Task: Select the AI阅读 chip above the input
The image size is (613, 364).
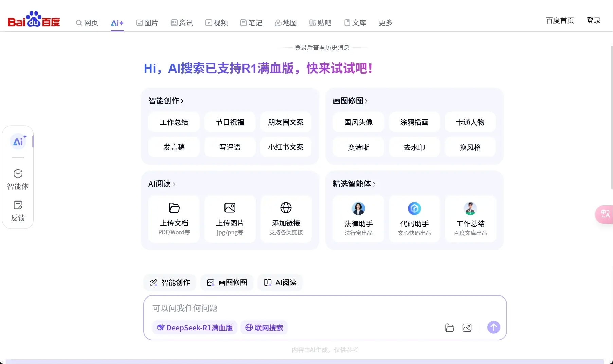Action: coord(280,283)
